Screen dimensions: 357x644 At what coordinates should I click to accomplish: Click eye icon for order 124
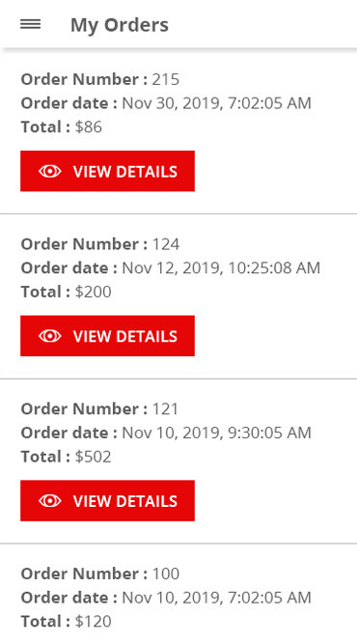coord(50,336)
